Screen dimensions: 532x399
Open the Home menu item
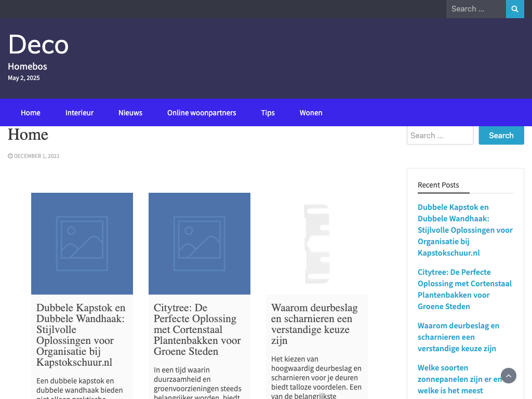31,113
